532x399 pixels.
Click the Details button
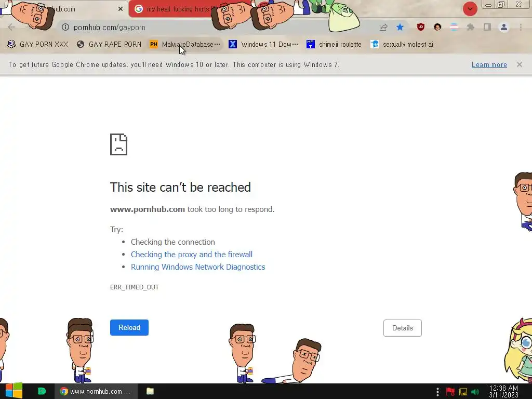tap(403, 328)
